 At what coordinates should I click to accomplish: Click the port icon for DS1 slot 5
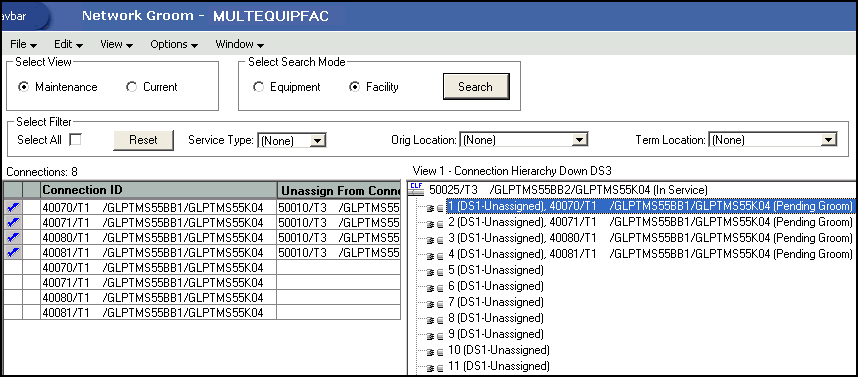[x=435, y=271]
